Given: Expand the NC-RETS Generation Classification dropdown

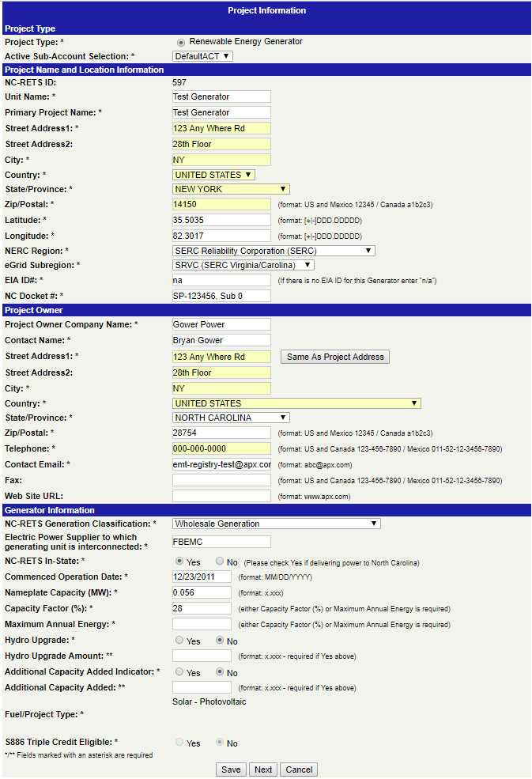Looking at the screenshot, I should tap(277, 524).
